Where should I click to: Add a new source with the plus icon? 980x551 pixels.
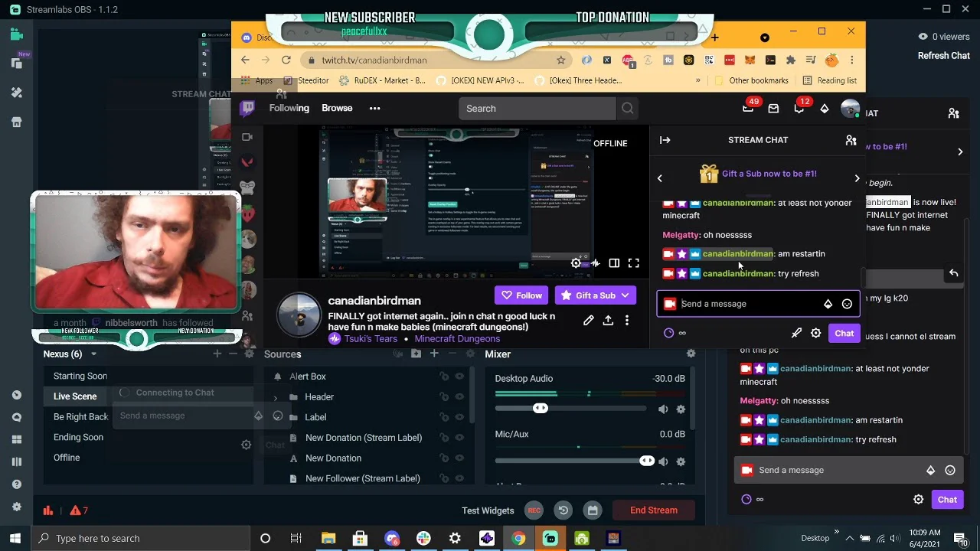tap(434, 354)
